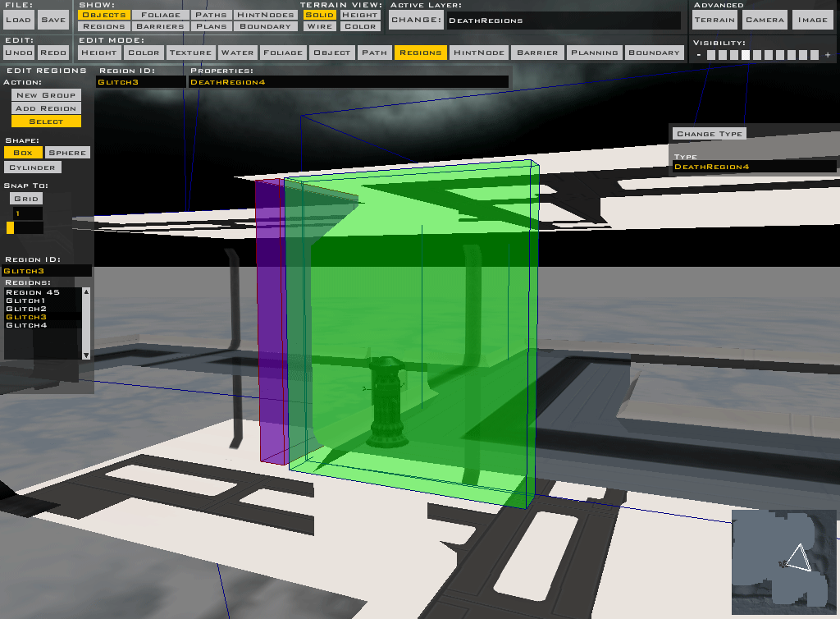The width and height of the screenshot is (840, 619).
Task: Switch to Texture edit mode
Action: click(x=190, y=53)
